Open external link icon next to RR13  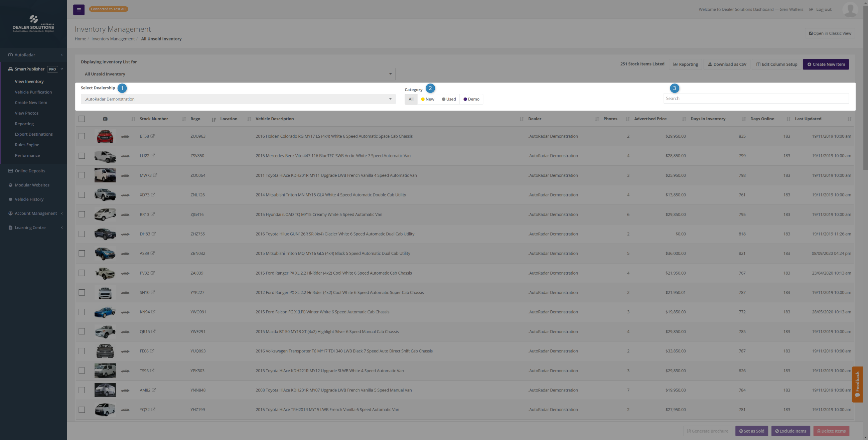pos(153,214)
